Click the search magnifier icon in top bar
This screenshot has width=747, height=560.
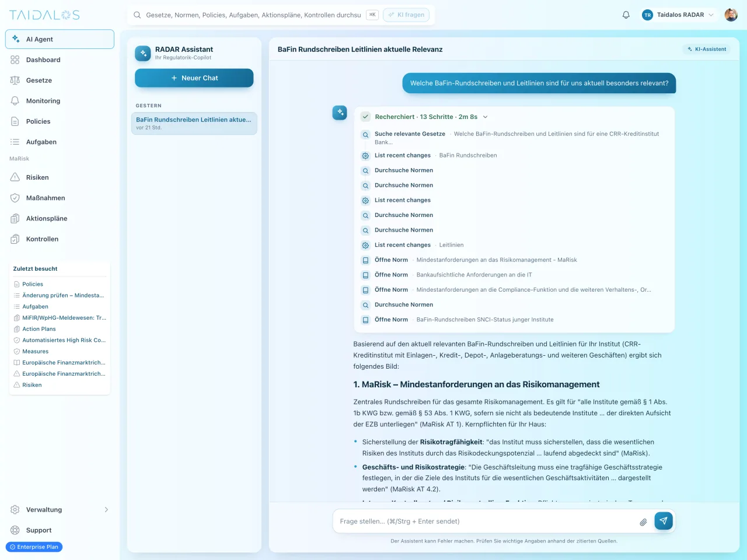point(137,15)
